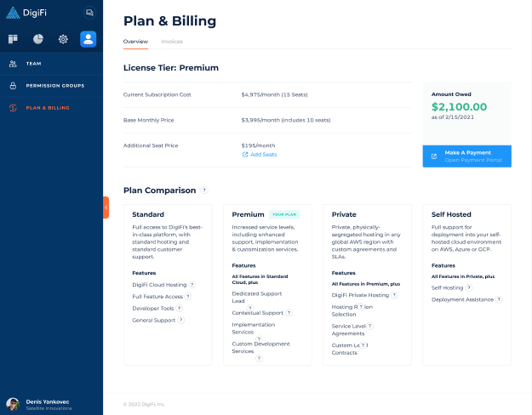This screenshot has width=532, height=415.
Task: Click help icon for DigiFi Cloud Hosting
Action: pos(192,285)
